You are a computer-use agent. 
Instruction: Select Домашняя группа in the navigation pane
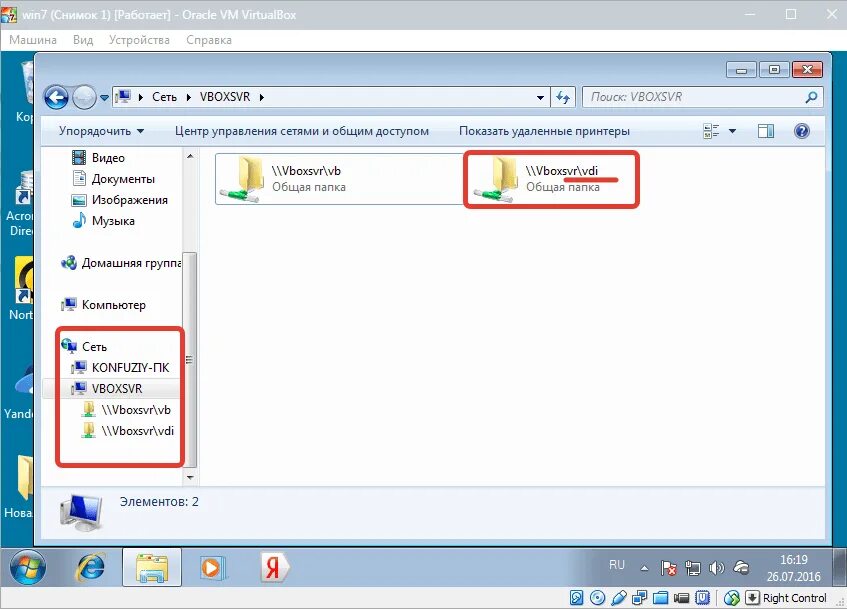pyautogui.click(x=121, y=263)
